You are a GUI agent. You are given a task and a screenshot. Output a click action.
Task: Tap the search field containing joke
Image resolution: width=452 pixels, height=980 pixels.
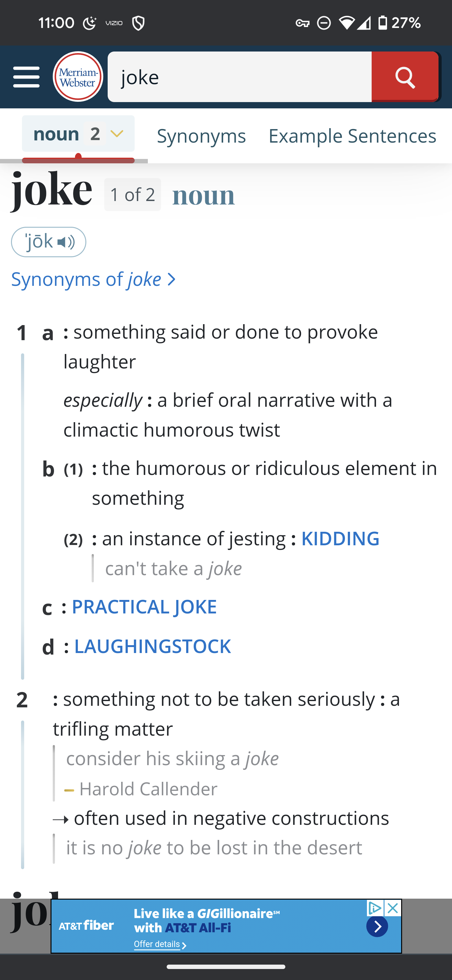pos(239,77)
